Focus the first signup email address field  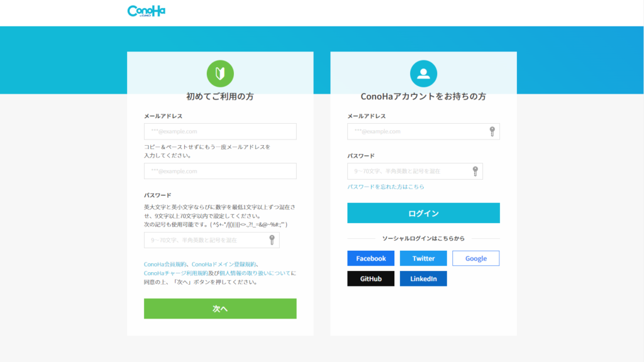[x=220, y=131]
